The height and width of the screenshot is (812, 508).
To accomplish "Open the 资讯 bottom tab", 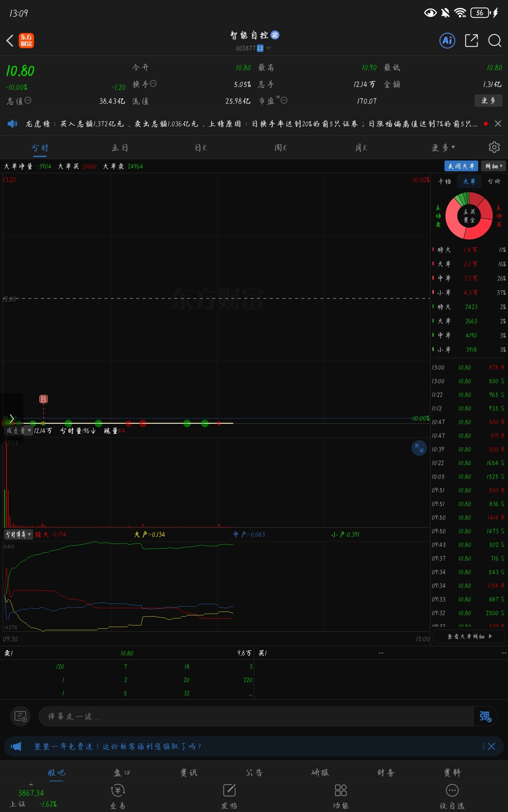I will (x=189, y=772).
